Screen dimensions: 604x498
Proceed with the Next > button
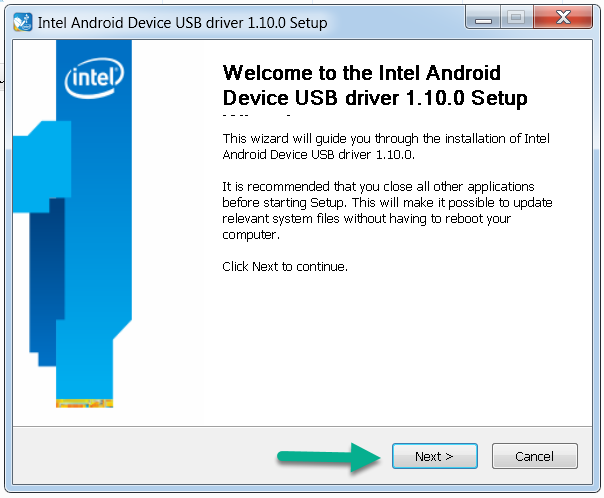click(x=435, y=456)
